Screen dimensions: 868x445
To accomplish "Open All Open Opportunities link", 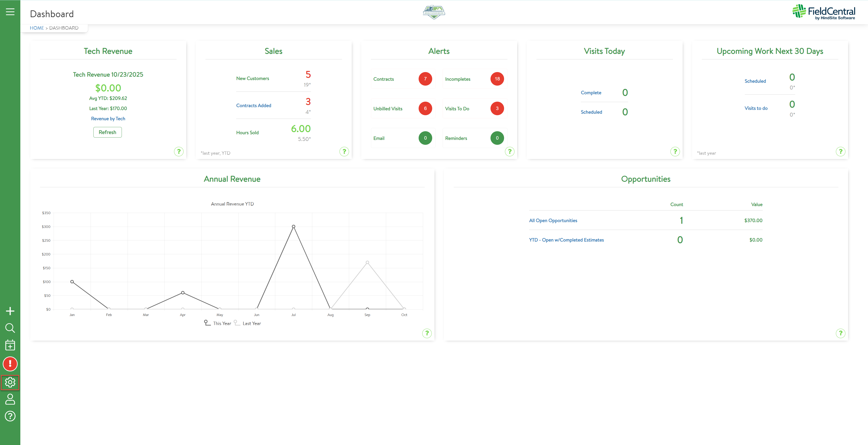I will pos(553,220).
